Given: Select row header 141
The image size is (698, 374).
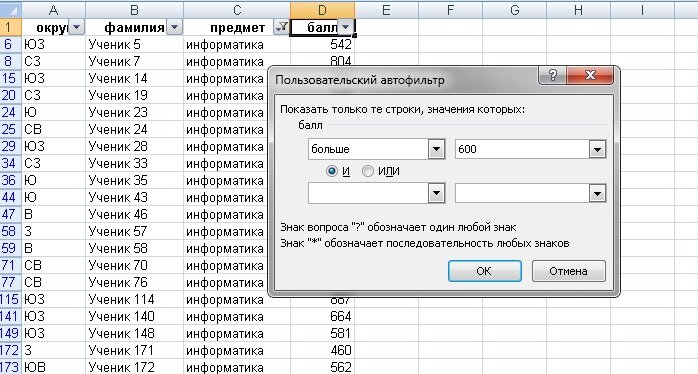Looking at the screenshot, I should click(11, 316).
